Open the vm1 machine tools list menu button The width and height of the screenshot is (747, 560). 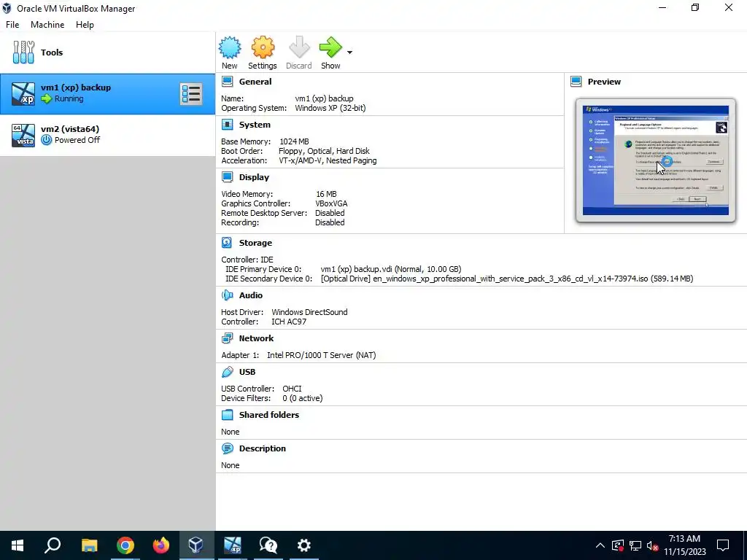pos(191,94)
